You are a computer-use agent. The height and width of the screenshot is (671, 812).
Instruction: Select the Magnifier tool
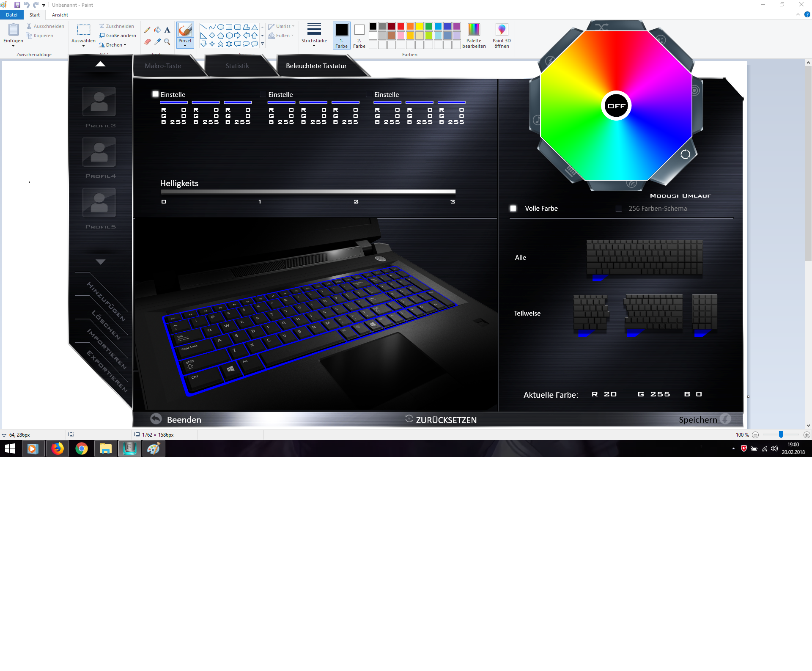pyautogui.click(x=167, y=42)
